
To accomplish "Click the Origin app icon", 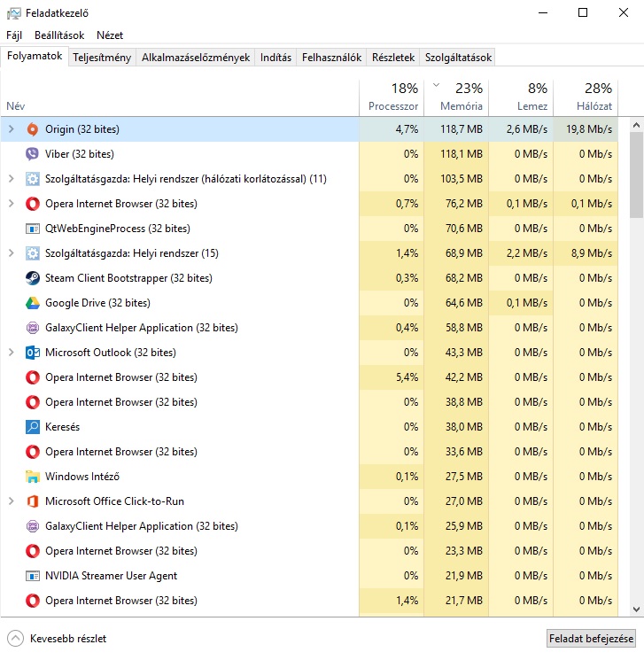I will pyautogui.click(x=33, y=129).
